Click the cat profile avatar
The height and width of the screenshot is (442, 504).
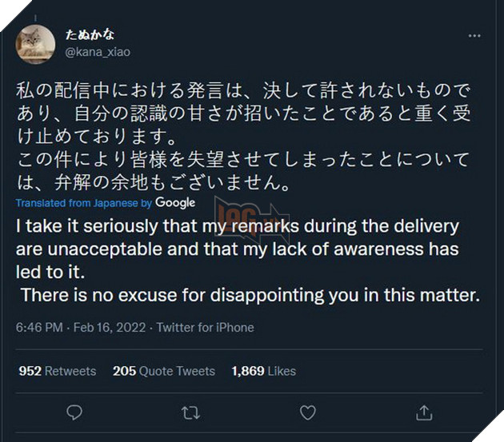point(35,44)
